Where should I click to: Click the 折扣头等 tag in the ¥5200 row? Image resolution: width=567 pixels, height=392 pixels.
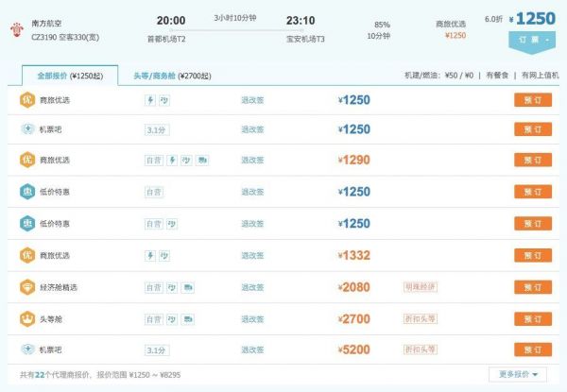click(x=419, y=348)
